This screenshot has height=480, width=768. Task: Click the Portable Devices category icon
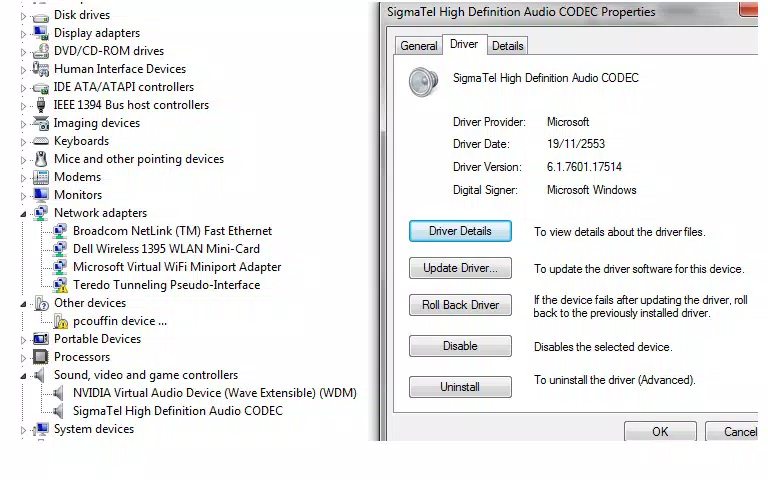click(41, 339)
